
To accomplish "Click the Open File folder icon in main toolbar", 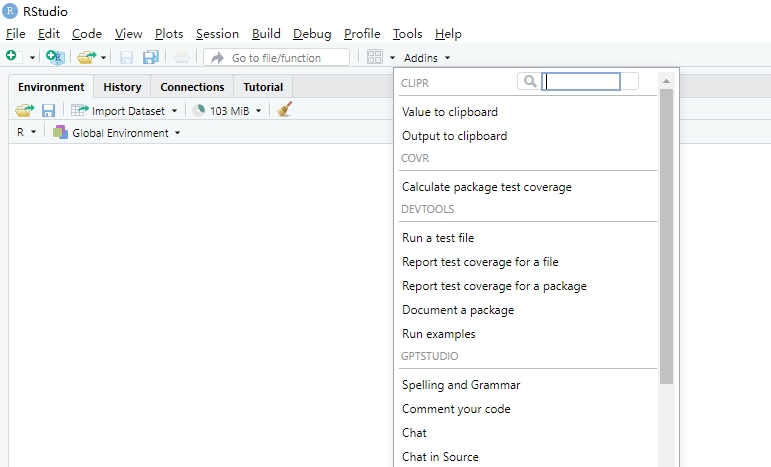I will click(87, 57).
